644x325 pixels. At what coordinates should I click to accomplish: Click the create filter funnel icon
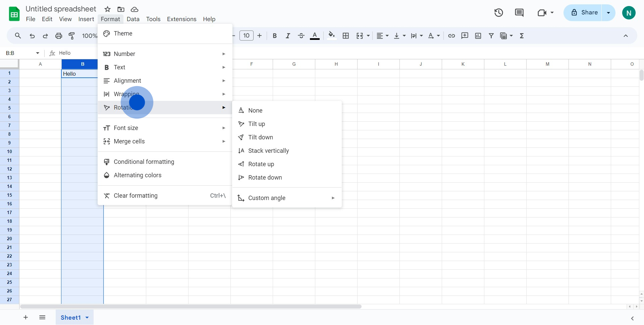[491, 36]
